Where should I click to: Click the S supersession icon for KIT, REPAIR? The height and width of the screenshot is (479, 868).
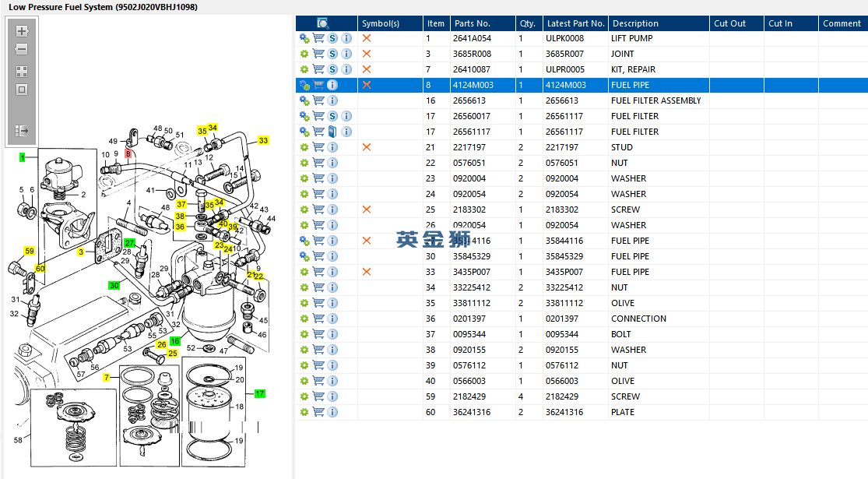point(332,69)
